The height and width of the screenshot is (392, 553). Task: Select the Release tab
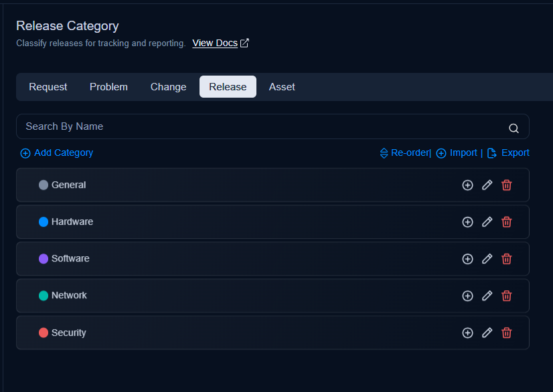pos(228,87)
